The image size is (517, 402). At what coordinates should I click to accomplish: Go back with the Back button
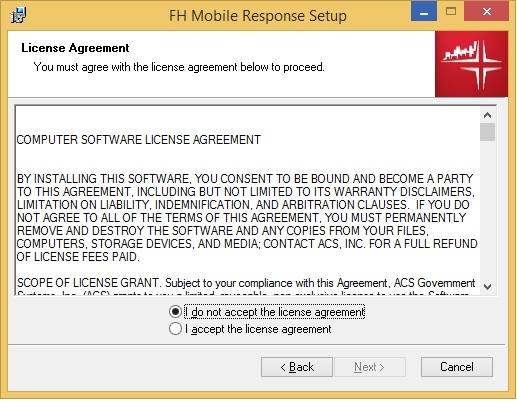point(297,367)
